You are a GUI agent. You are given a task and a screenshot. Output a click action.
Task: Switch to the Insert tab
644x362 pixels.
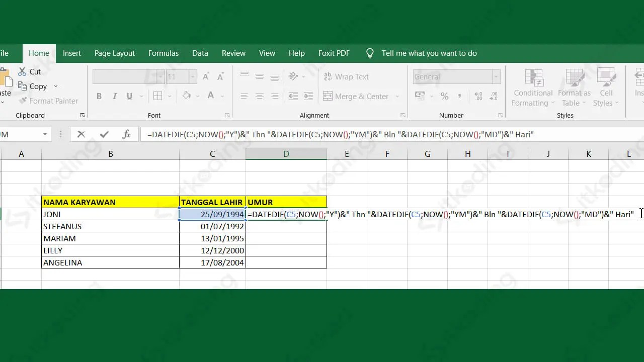coord(72,53)
